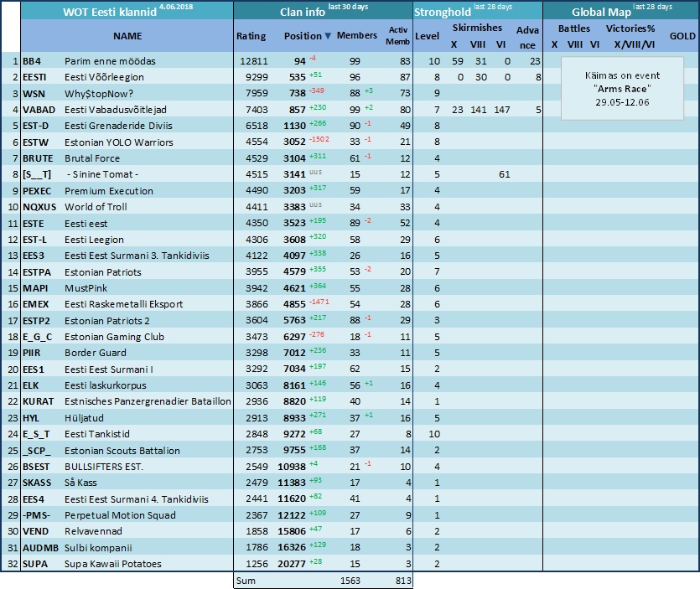Click clan name Supa Kawaii Potatoes
Image resolution: width=700 pixels, height=589 pixels.
tap(113, 564)
